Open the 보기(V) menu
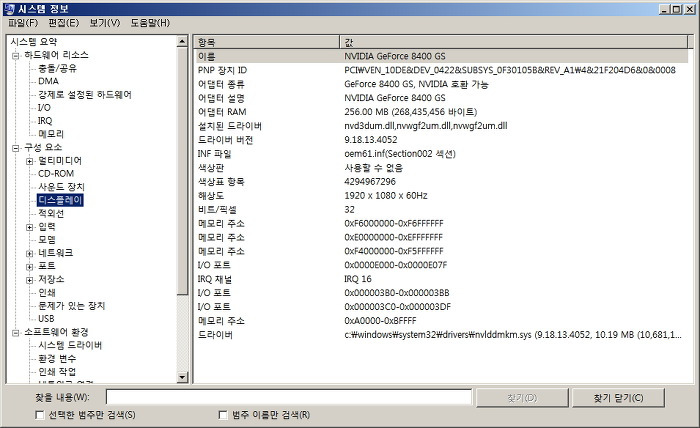 (105, 23)
